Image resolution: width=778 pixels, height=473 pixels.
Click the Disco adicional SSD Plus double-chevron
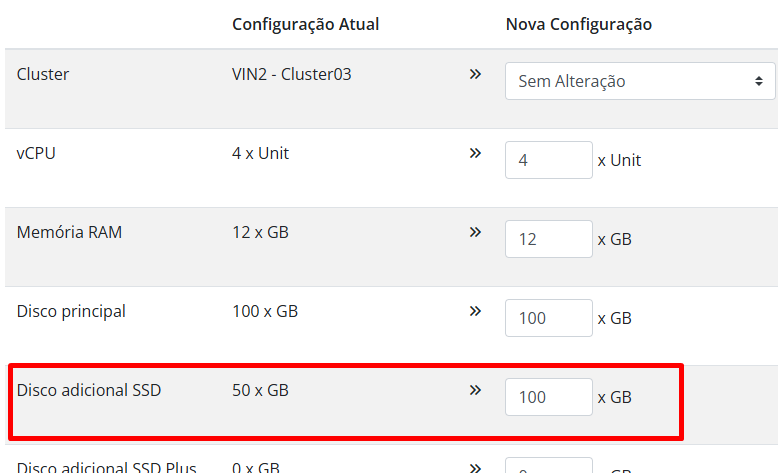475,467
